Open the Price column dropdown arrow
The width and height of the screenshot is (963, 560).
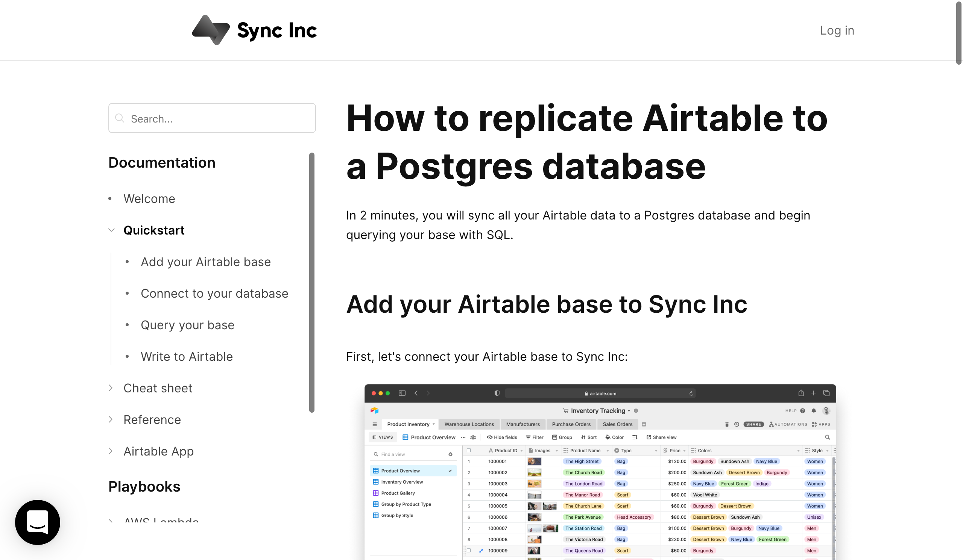[x=684, y=451]
